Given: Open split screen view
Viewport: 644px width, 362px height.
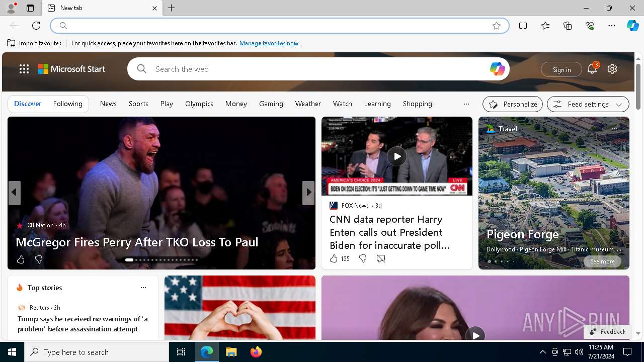Looking at the screenshot, I should pyautogui.click(x=523, y=26).
